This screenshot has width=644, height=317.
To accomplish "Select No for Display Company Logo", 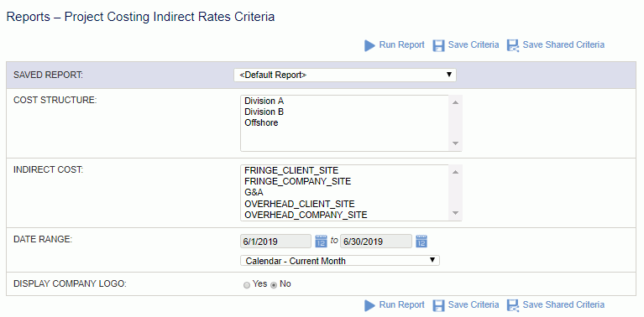I will point(274,285).
